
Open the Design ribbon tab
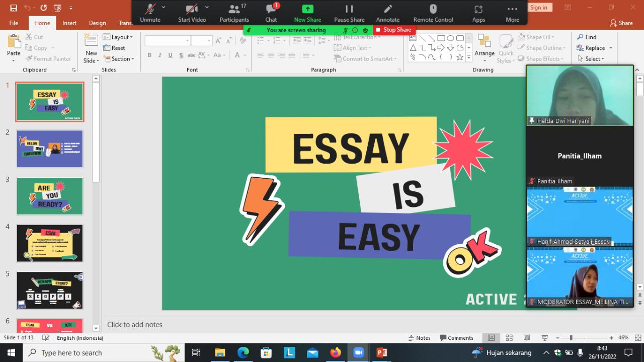[97, 23]
